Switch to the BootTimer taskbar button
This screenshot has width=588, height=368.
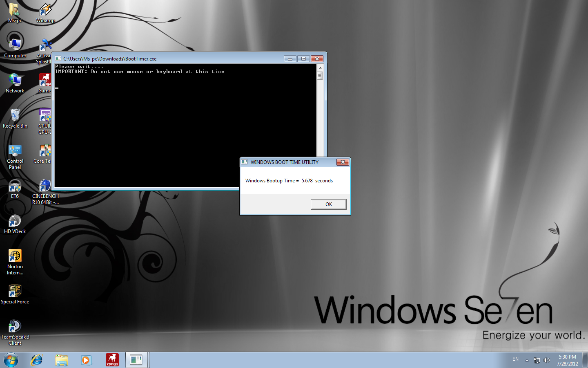[136, 360]
